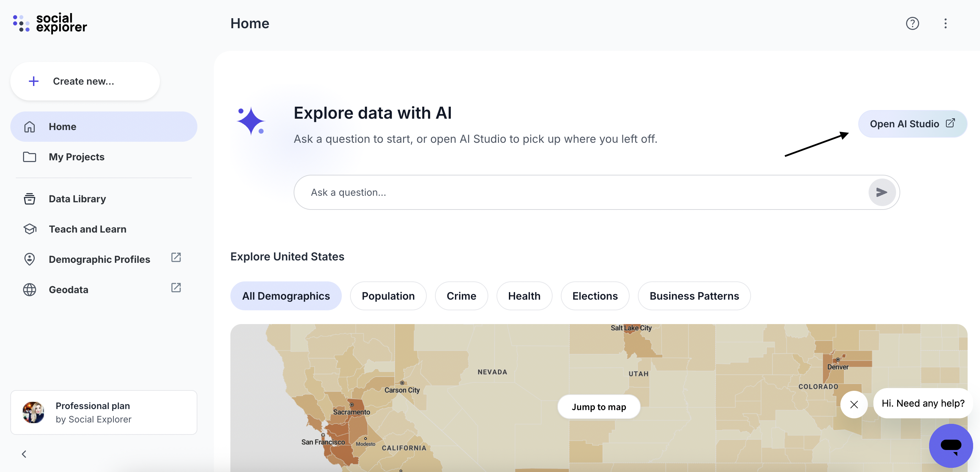Dismiss the 'Need any help?' popup
The height and width of the screenshot is (472, 980).
point(854,404)
